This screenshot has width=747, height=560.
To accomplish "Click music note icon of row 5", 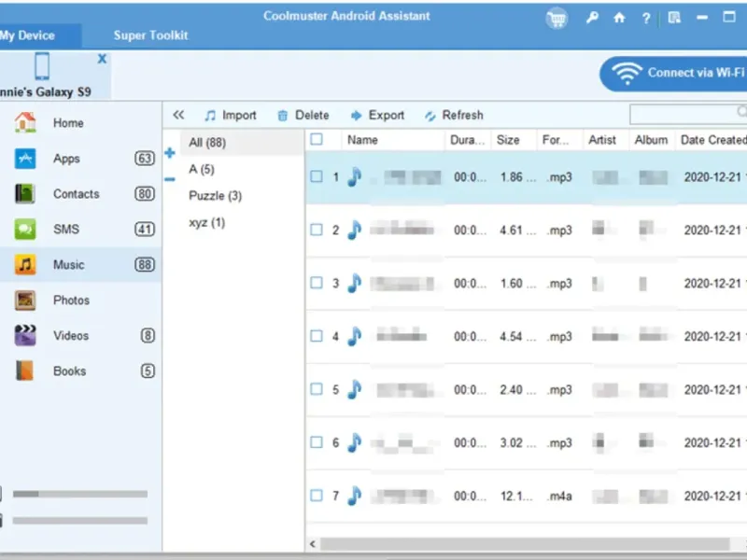I will (354, 389).
